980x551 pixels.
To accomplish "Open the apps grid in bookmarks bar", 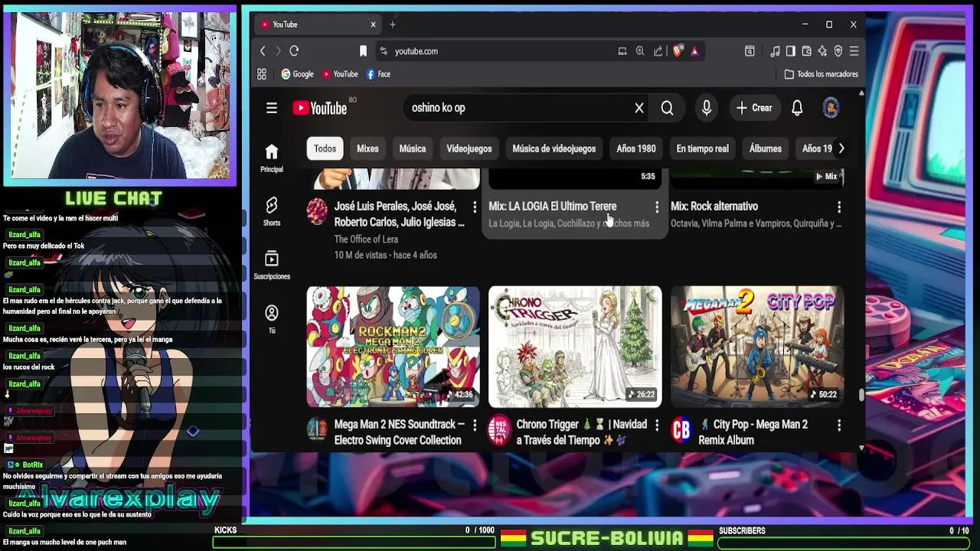I will pyautogui.click(x=262, y=74).
